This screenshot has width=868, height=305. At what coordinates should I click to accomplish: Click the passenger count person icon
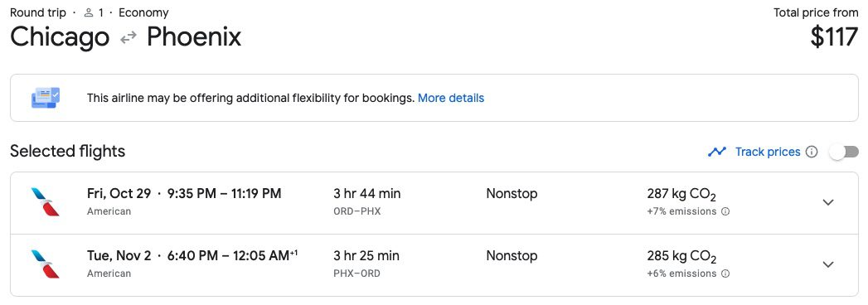point(88,12)
